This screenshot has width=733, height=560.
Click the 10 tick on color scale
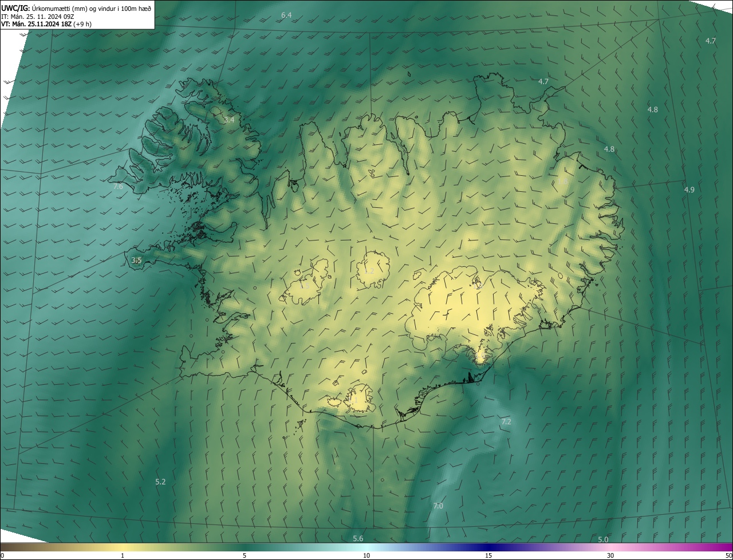point(366,555)
